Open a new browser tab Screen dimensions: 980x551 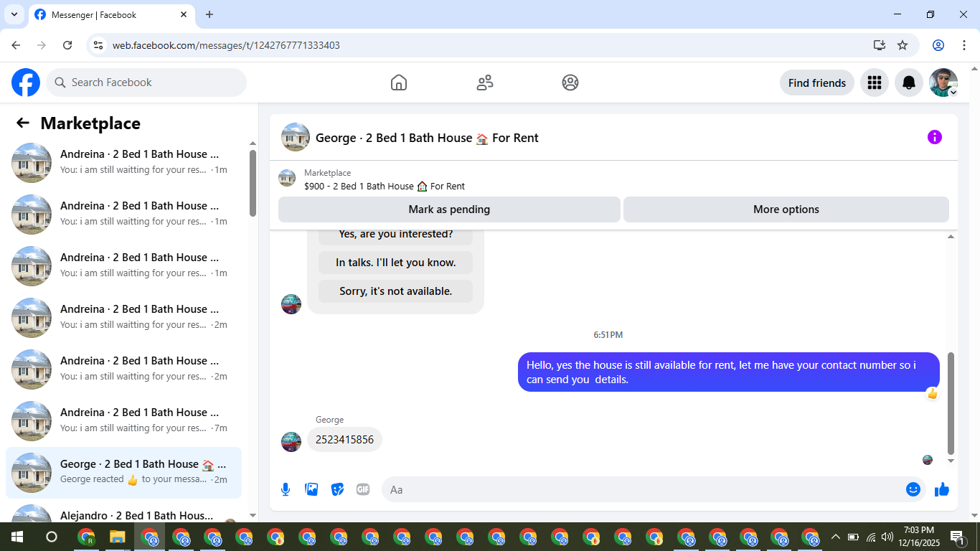coord(209,14)
